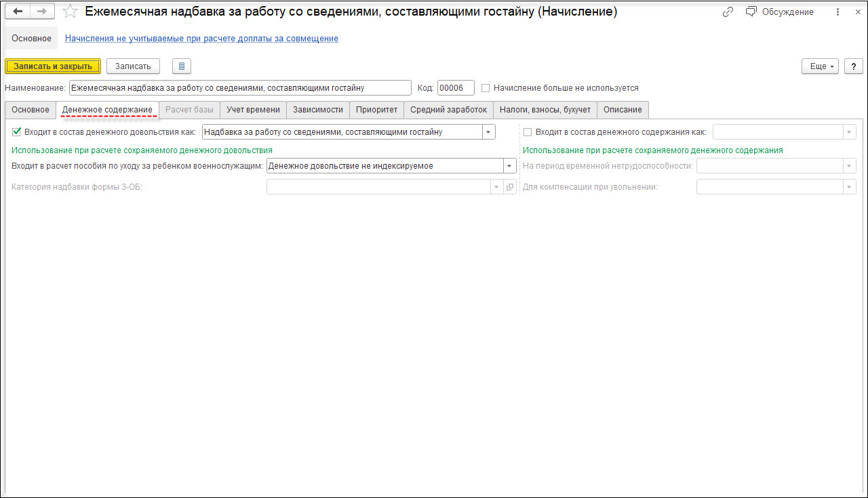
Task: Toggle Начисление больше не используется checkbox
Action: pos(486,88)
